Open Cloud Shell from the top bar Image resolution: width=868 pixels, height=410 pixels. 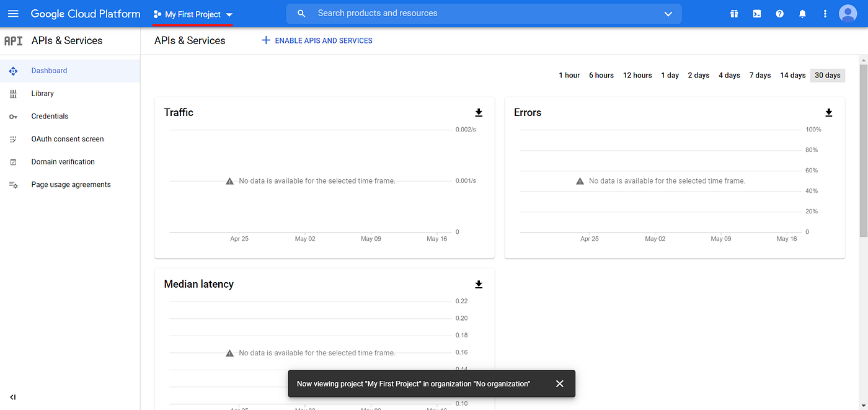click(x=756, y=13)
